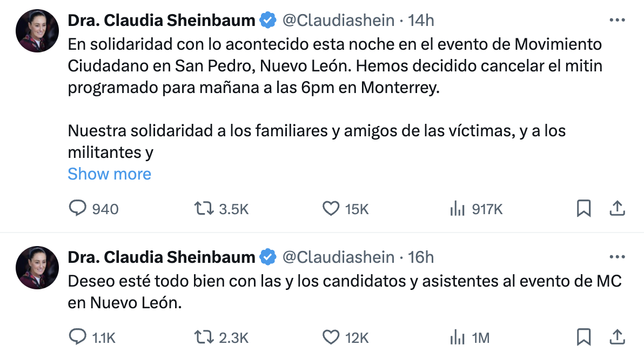
Task: Open more options on the 16h tweet
Action: (x=617, y=257)
